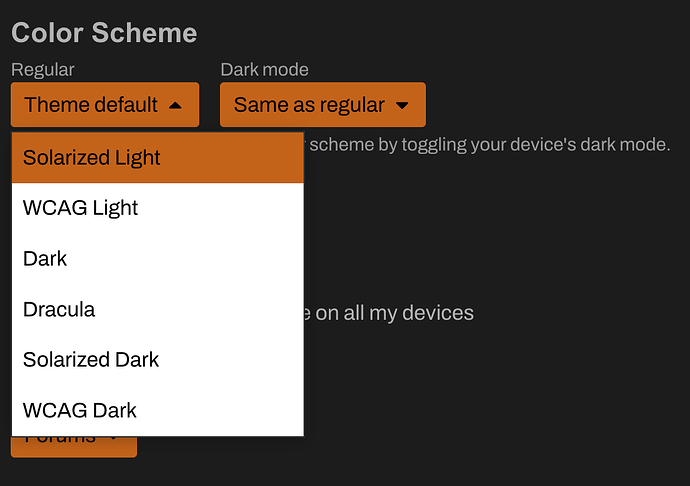Click the caret-down icon on Same as regular
Screen dimensions: 690x486
[x=402, y=105]
